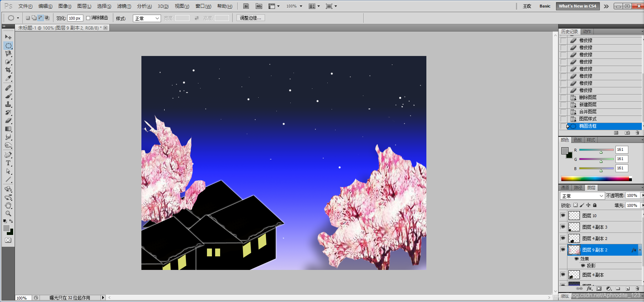This screenshot has width=644, height=302.
Task: Select the Basic workspace
Action: (x=545, y=6)
